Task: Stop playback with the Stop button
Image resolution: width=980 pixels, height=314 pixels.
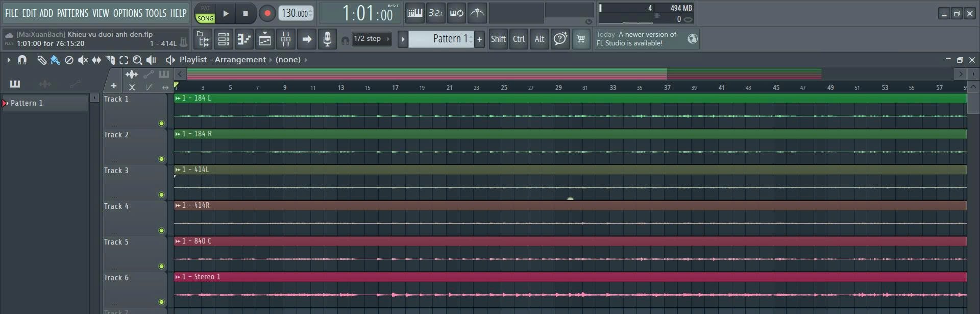Action: point(246,14)
